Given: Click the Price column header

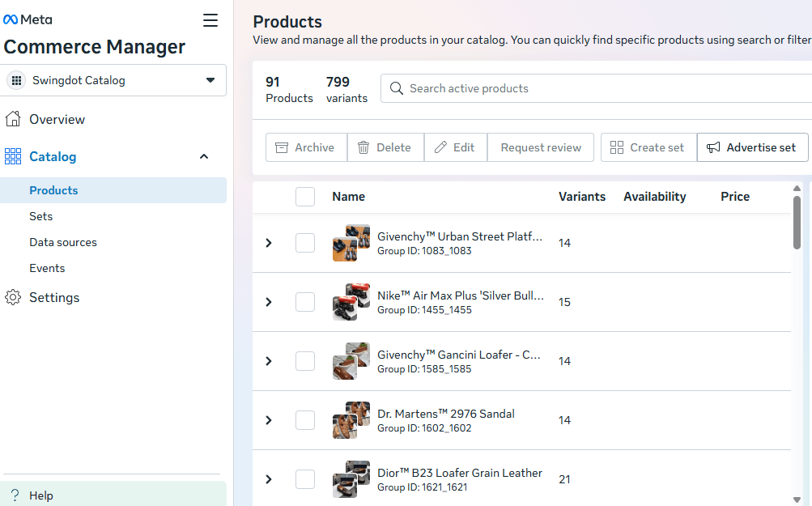Looking at the screenshot, I should pos(735,197).
